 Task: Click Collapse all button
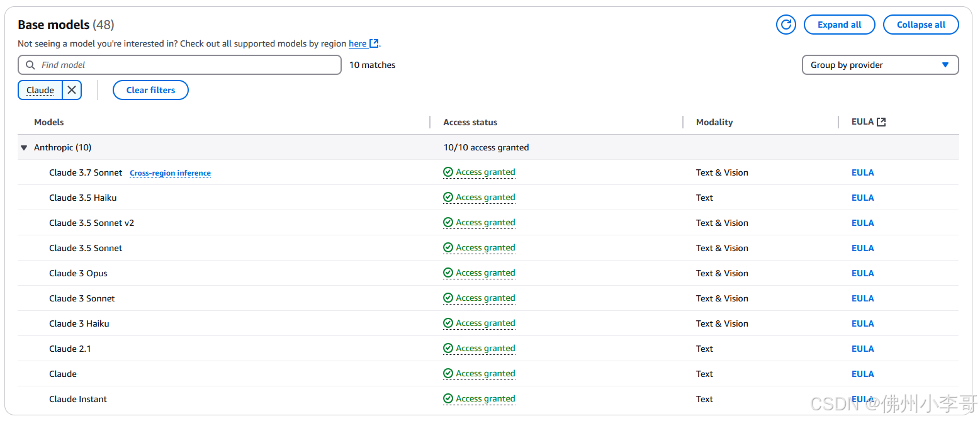(x=921, y=25)
